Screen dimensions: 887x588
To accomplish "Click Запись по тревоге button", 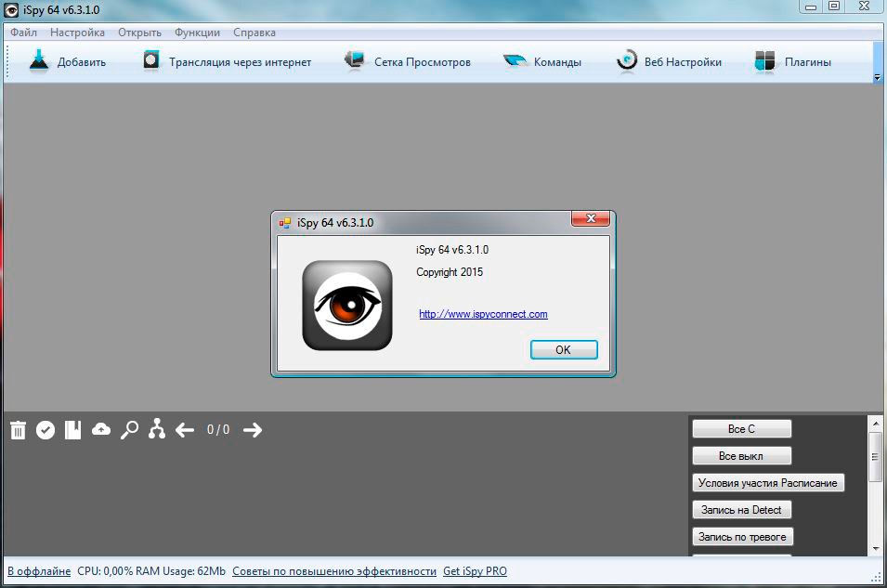I will click(x=742, y=537).
